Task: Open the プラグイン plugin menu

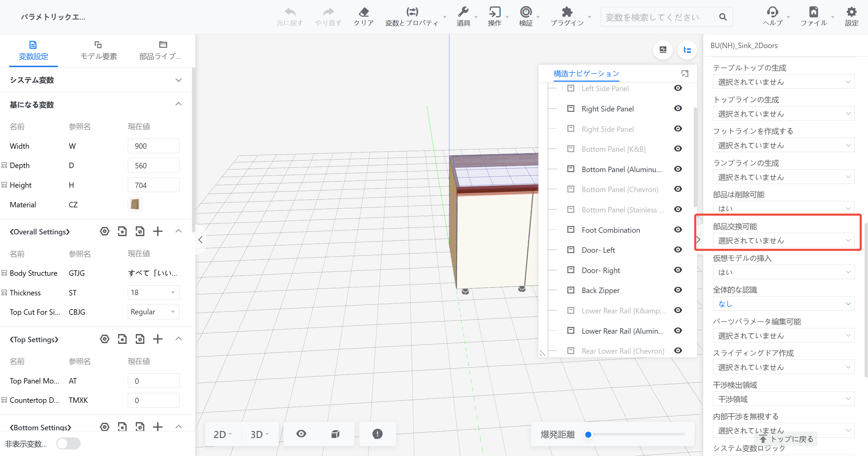Action: click(567, 17)
